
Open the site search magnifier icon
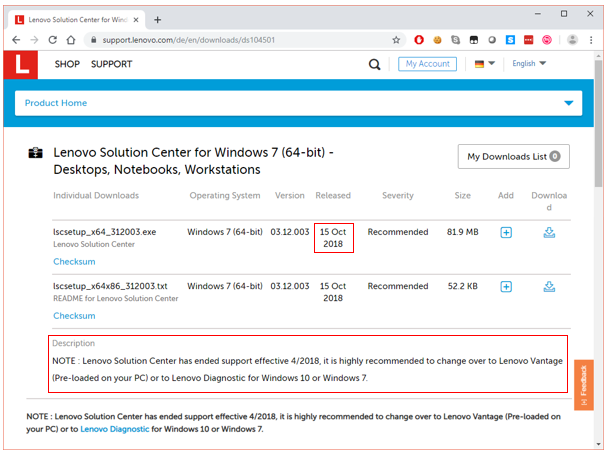pos(374,64)
